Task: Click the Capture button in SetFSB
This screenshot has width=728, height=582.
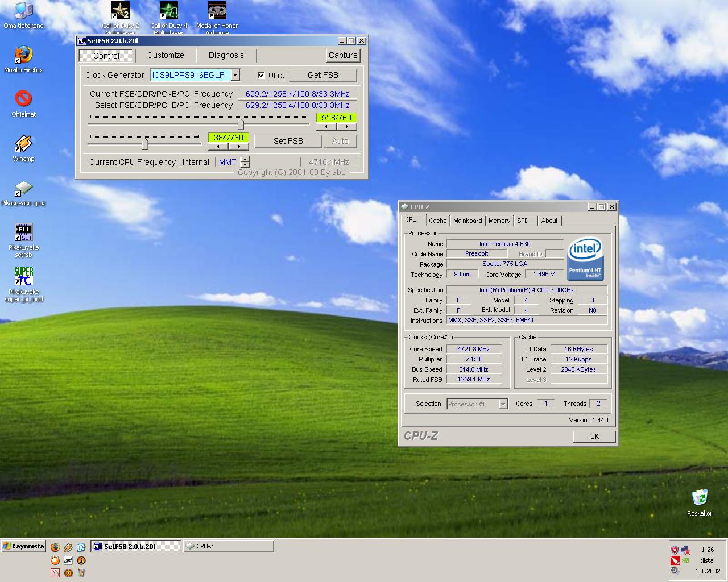Action: [343, 55]
